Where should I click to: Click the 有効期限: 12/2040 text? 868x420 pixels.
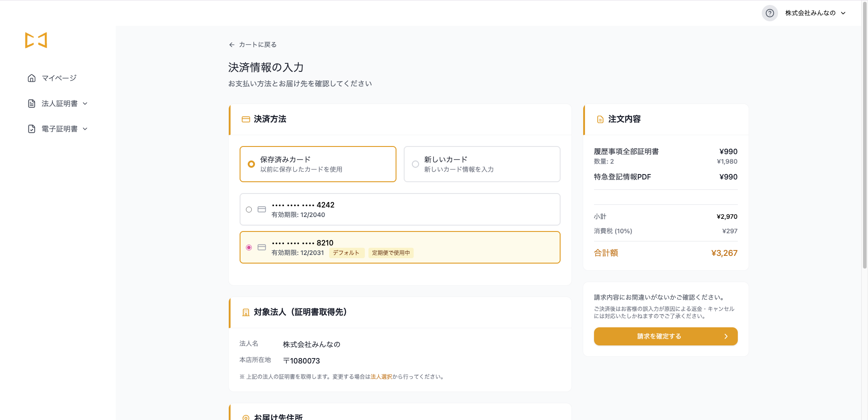pyautogui.click(x=298, y=215)
